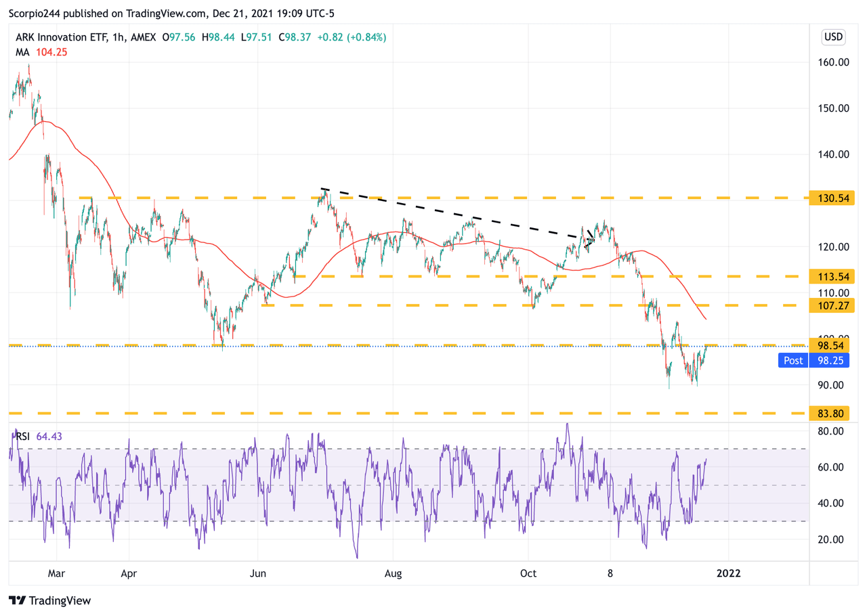This screenshot has width=867, height=616.
Task: Click the TradingView logo at bottom left
Action: [x=49, y=600]
